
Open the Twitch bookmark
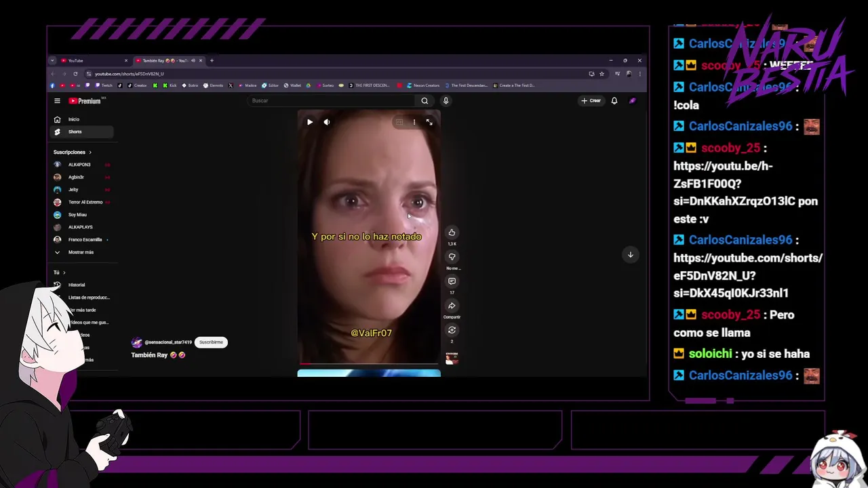104,85
